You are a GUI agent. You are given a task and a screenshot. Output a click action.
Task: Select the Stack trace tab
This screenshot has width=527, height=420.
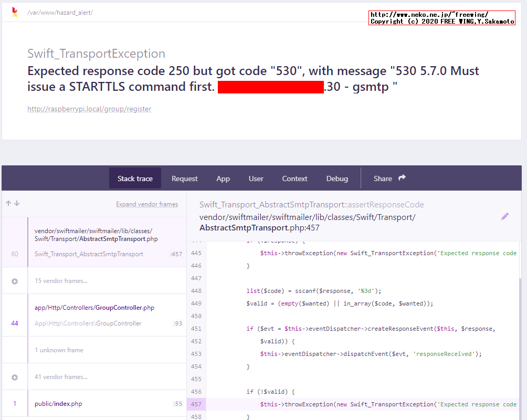[x=135, y=178]
